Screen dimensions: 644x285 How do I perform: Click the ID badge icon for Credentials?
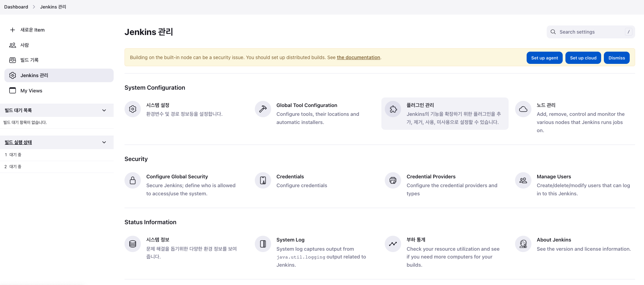[x=263, y=180]
